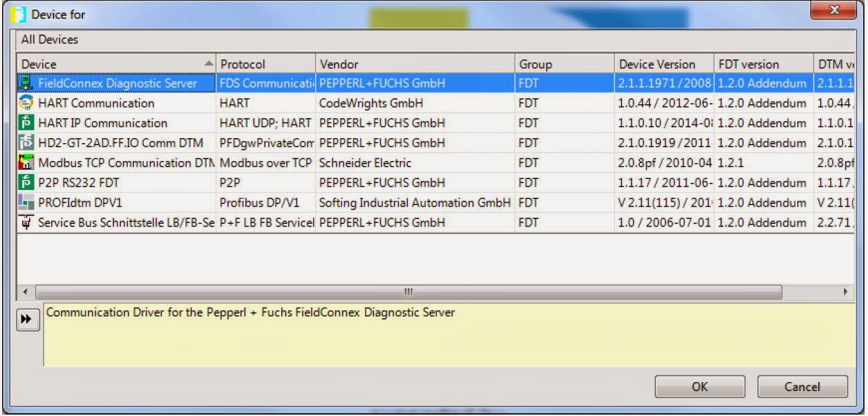This screenshot has width=868, height=416.
Task: Click Softing Industrial Automation GmbH cell
Action: click(x=415, y=203)
